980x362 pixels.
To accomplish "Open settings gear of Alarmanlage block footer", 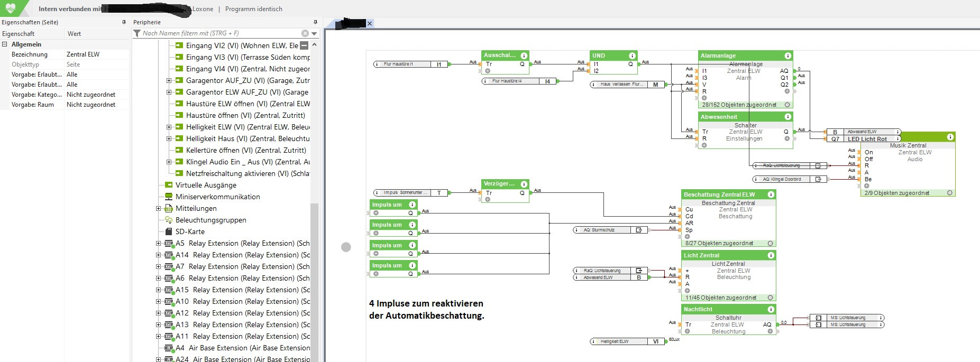I will click(787, 105).
